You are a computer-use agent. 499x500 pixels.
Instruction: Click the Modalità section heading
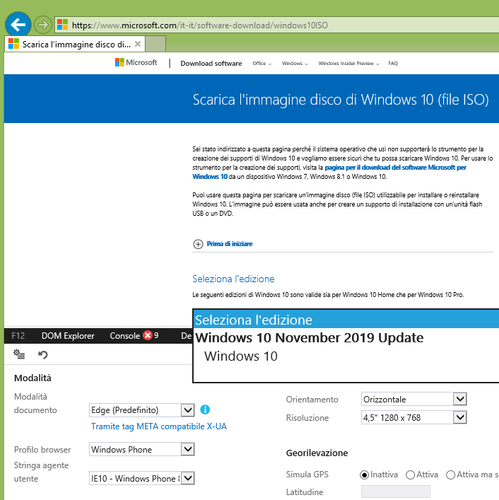tap(33, 378)
